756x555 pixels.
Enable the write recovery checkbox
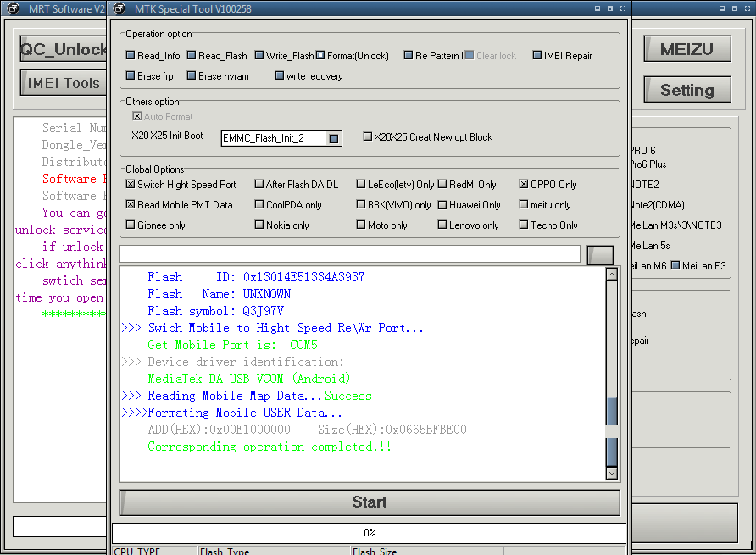pyautogui.click(x=279, y=75)
